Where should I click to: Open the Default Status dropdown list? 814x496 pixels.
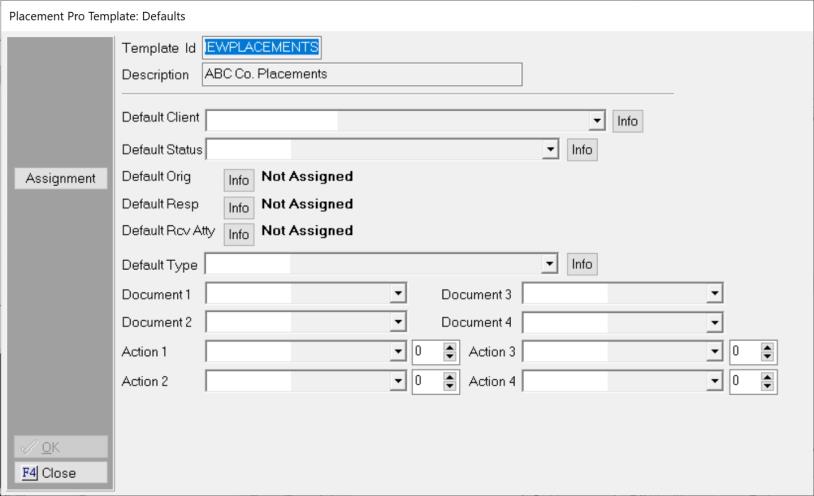(551, 150)
